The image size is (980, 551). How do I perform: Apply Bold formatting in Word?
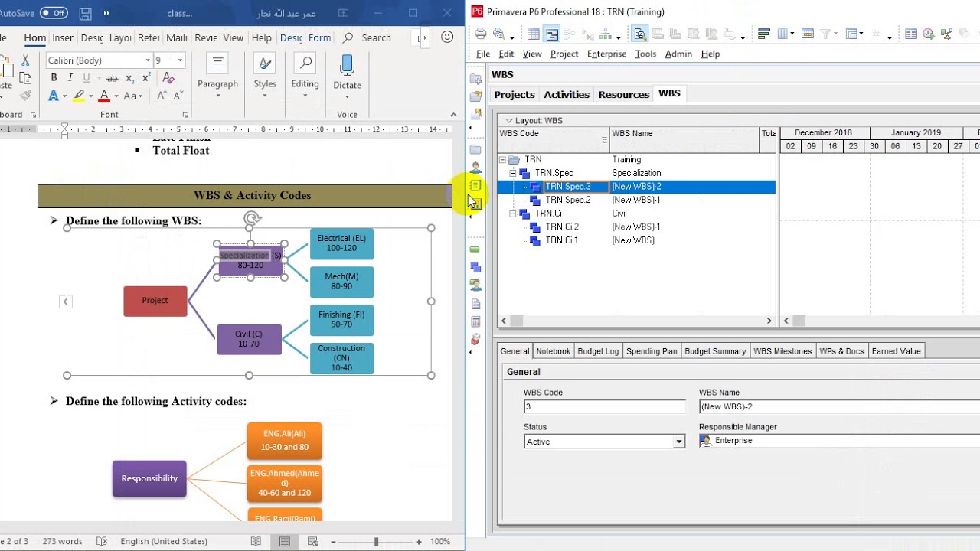tap(54, 78)
